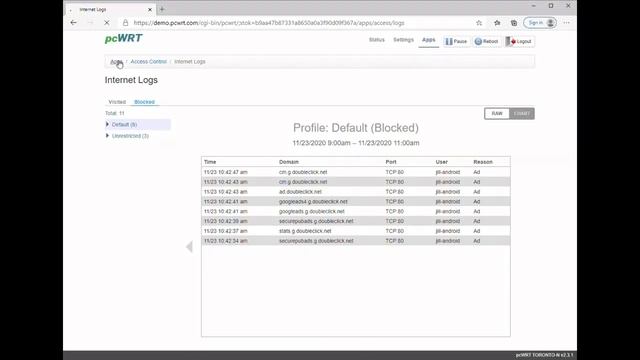Screen dimensions: 640x360
Task: Click the previous time range left arrow
Action: pyautogui.click(x=189, y=247)
